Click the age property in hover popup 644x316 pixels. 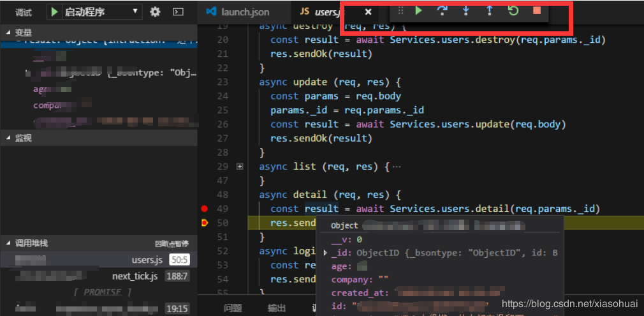point(342,266)
